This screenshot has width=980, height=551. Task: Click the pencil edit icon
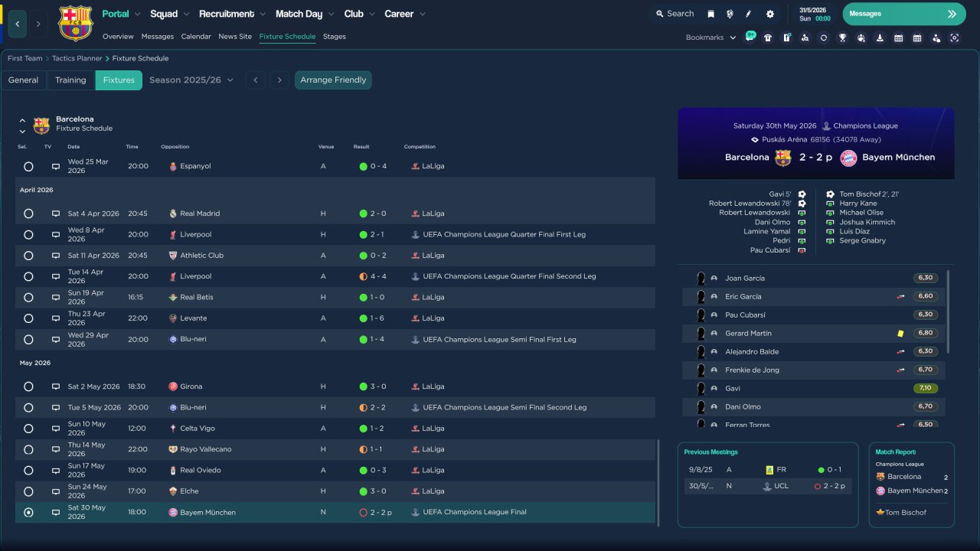pyautogui.click(x=749, y=14)
